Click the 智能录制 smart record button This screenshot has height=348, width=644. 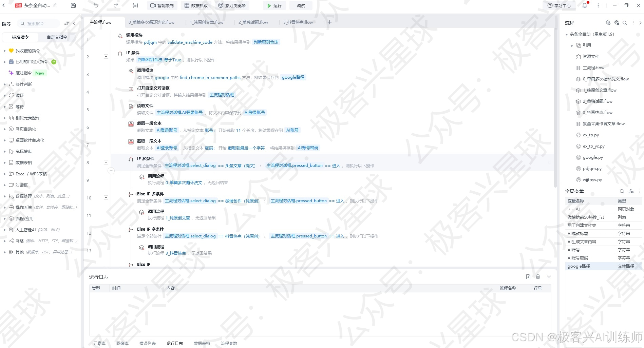(x=162, y=5)
